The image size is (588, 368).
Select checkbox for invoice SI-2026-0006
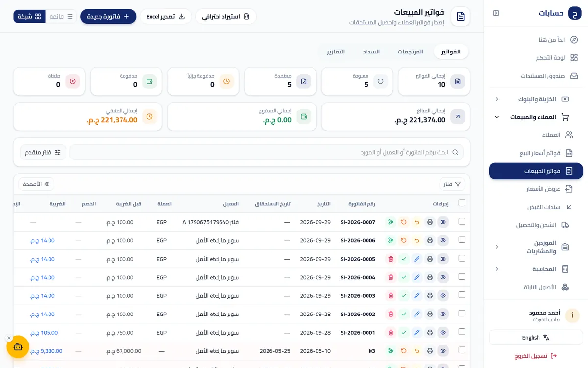[462, 239]
